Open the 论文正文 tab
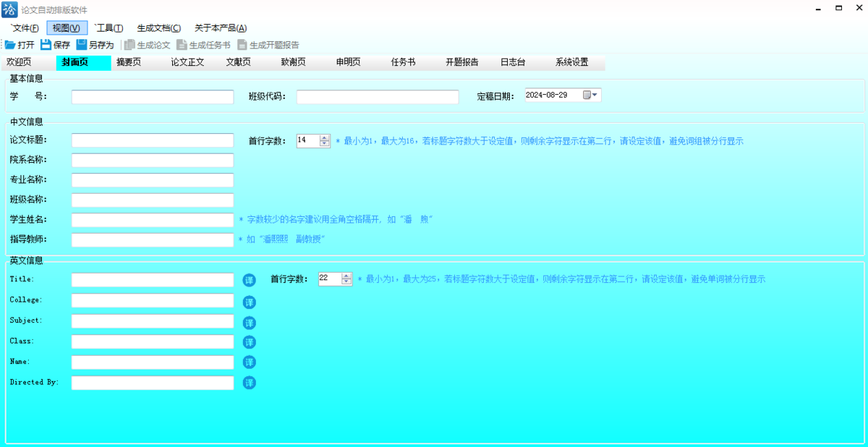Viewport: 868px width, 447px height. tap(187, 62)
